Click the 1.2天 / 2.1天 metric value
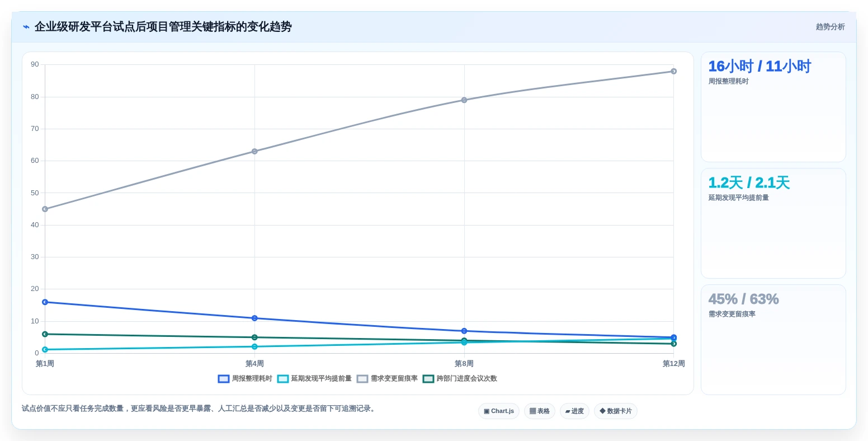The width and height of the screenshot is (868, 441). [749, 183]
